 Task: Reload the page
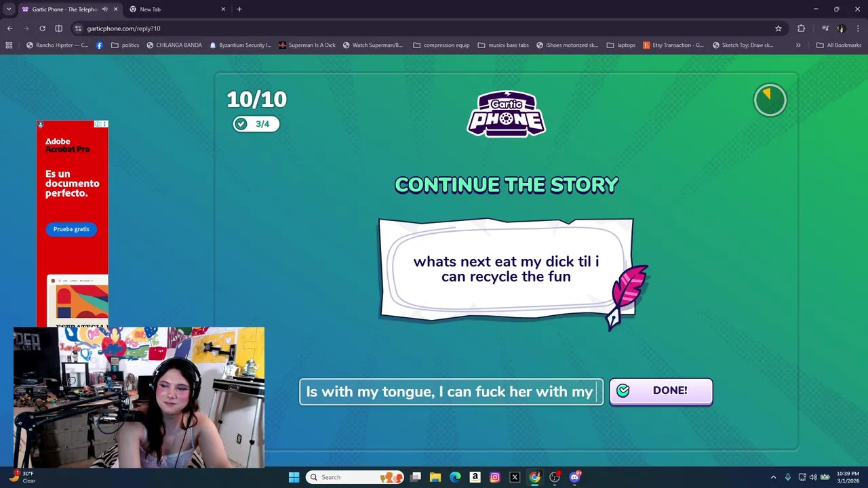tap(42, 28)
